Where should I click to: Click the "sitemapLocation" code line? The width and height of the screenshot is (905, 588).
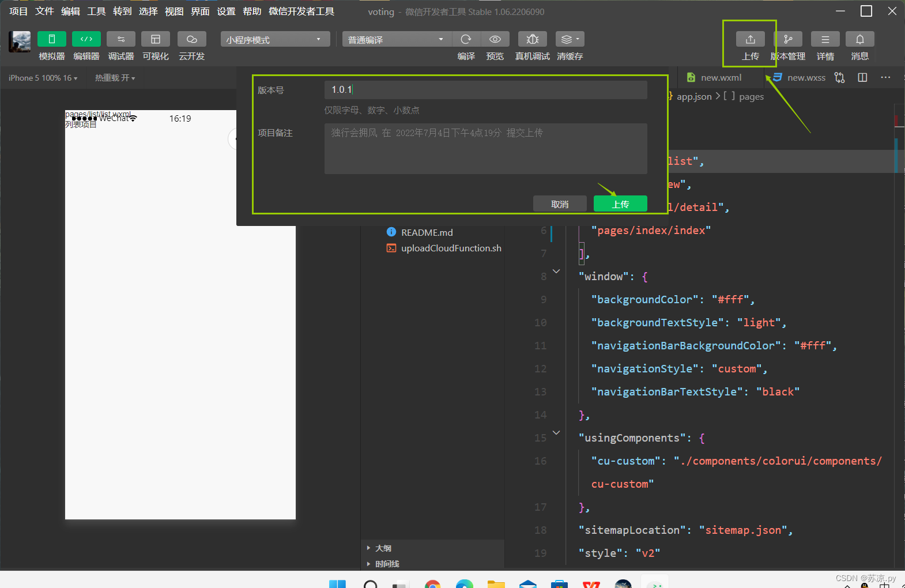point(686,530)
